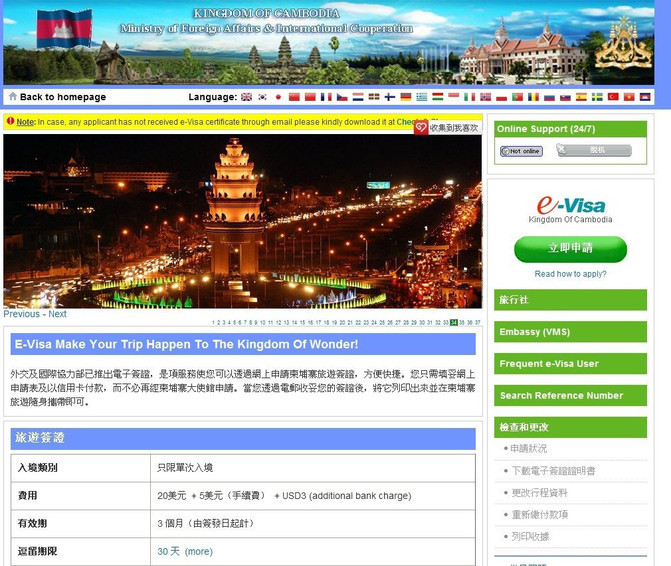Viewport: 671px width, 566px height.
Task: Select the Cambodian flag in language row
Action: (x=645, y=97)
